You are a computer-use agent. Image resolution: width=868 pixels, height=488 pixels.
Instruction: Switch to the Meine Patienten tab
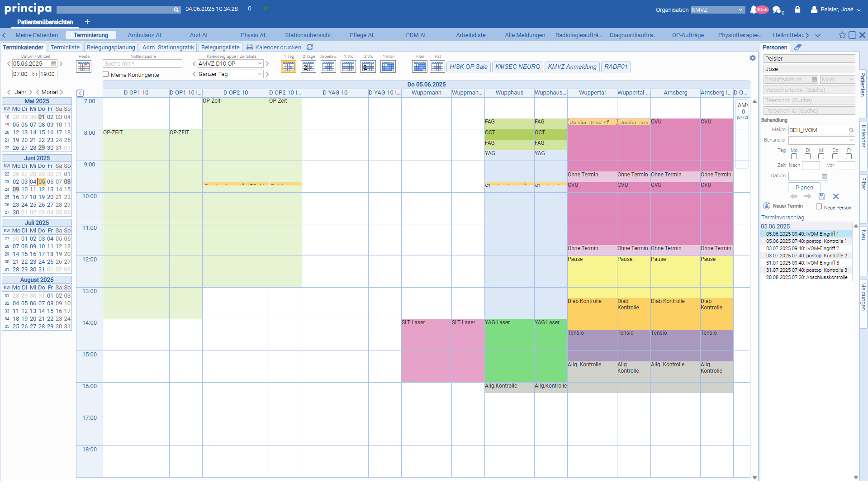[x=37, y=35]
